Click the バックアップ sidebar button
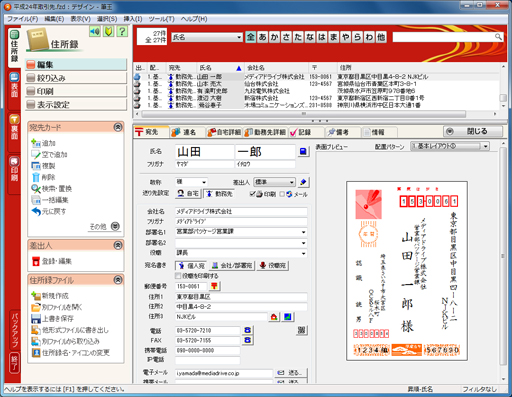The image size is (512, 397). coord(15,330)
